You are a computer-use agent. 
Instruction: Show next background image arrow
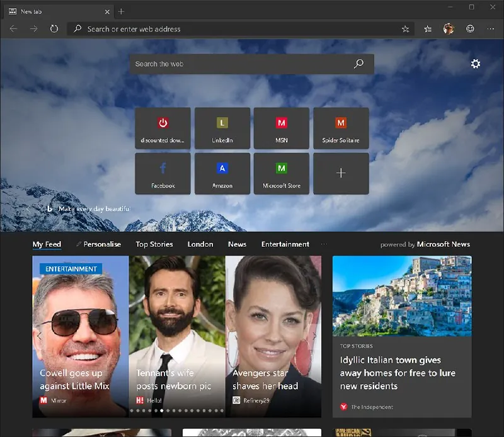pyautogui.click(x=39, y=209)
